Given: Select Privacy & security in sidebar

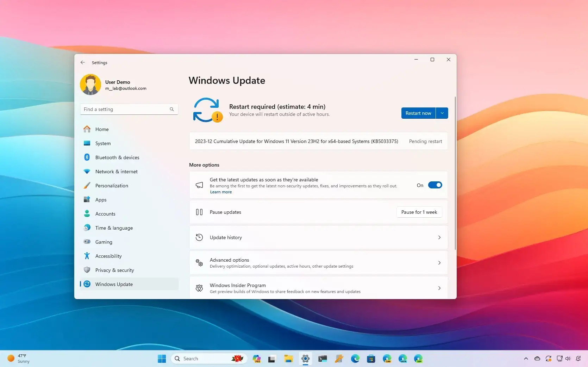Looking at the screenshot, I should pos(129,270).
